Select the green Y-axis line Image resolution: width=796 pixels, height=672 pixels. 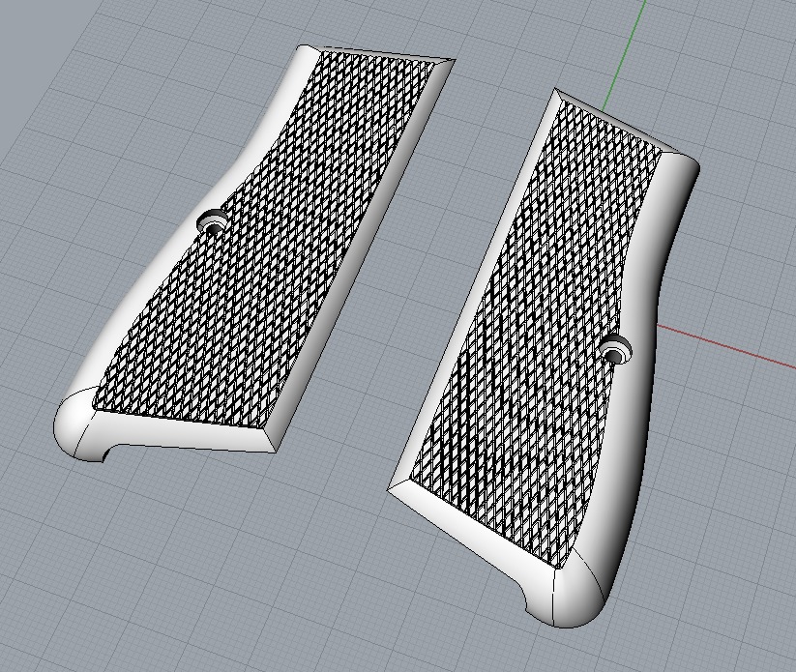(x=625, y=55)
